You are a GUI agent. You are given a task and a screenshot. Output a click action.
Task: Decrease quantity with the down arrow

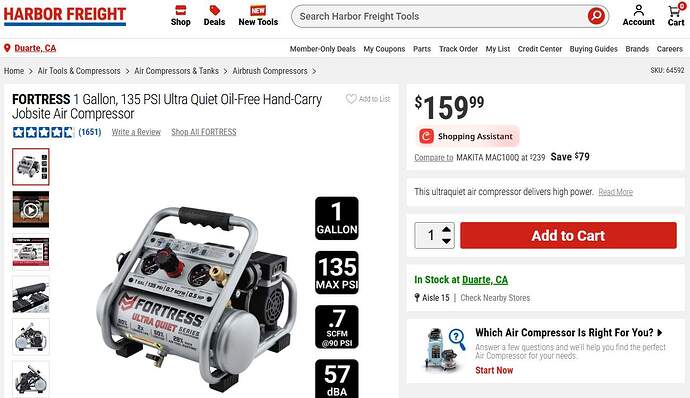446,241
